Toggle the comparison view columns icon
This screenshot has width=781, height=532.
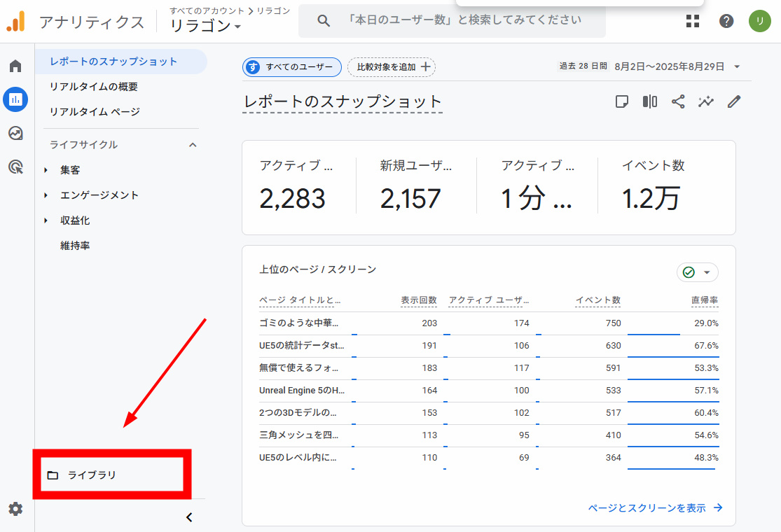[650, 101]
